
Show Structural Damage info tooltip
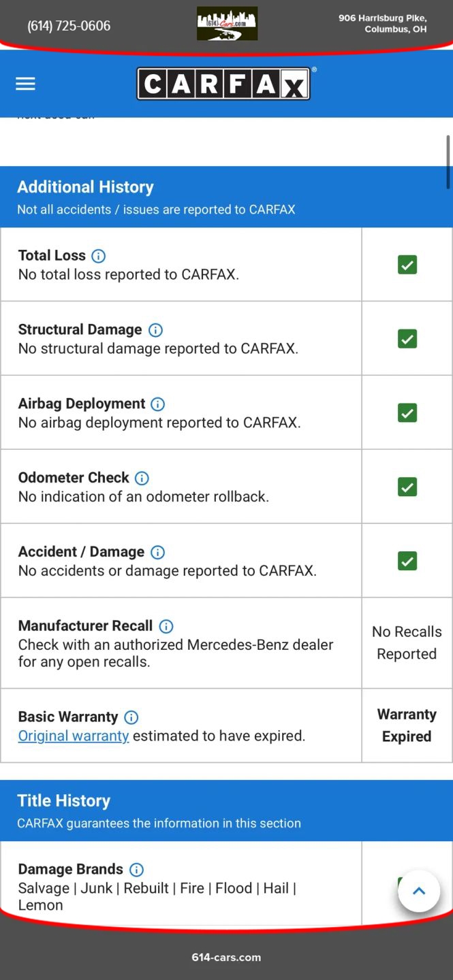tap(155, 330)
